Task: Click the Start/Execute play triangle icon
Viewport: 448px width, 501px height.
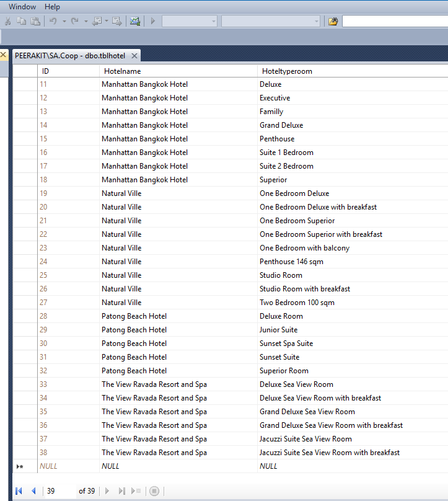Action: click(x=152, y=21)
